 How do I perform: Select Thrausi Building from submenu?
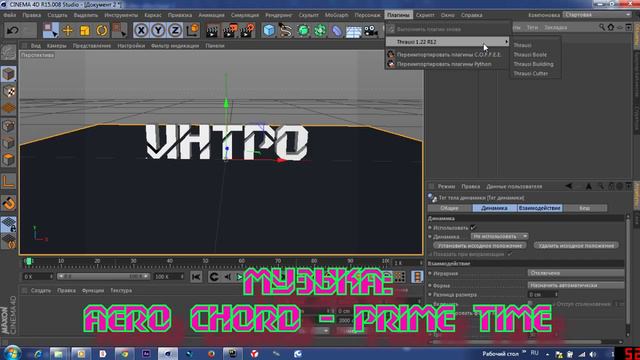click(x=533, y=64)
